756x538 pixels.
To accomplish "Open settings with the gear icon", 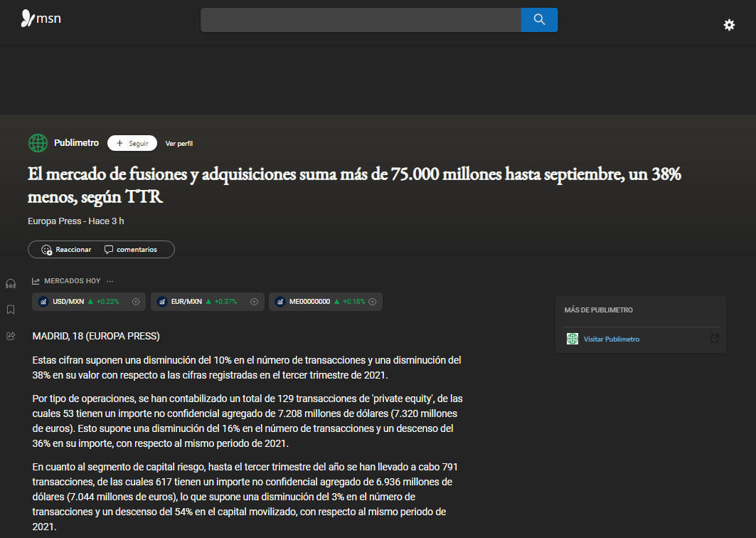I will coord(729,25).
